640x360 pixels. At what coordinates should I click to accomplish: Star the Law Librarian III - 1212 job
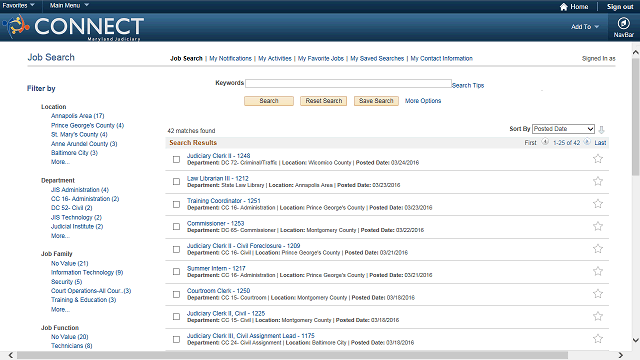click(x=598, y=181)
